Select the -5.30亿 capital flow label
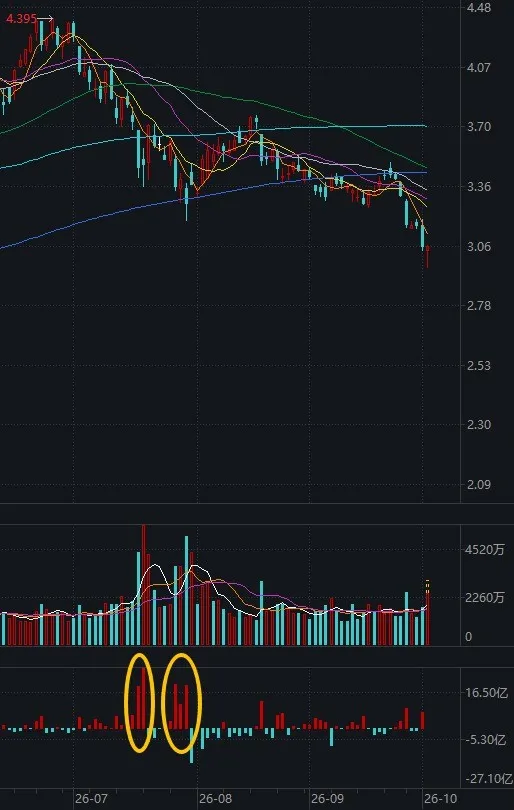Screen dimensions: 514x810 tap(486, 740)
